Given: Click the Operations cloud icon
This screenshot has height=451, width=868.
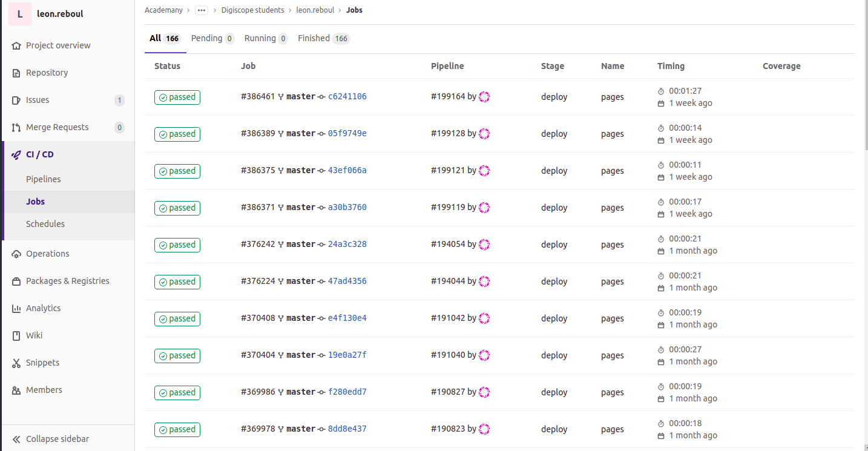Looking at the screenshot, I should click(16, 254).
